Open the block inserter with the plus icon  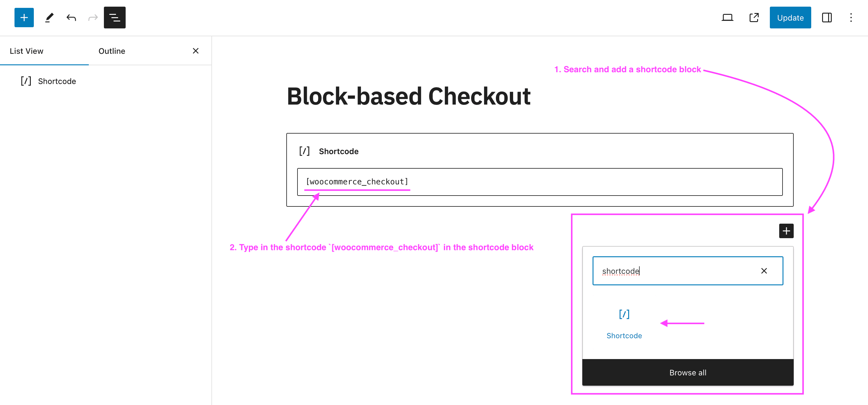(24, 18)
